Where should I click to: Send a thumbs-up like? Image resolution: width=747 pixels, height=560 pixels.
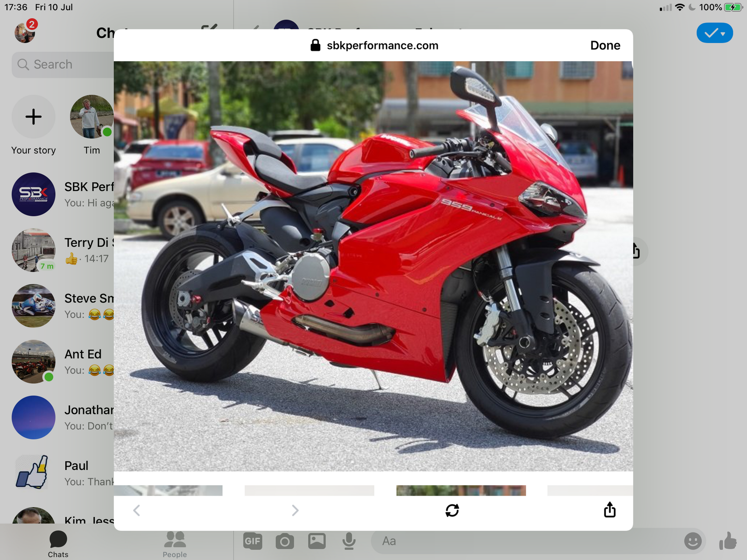point(727,541)
